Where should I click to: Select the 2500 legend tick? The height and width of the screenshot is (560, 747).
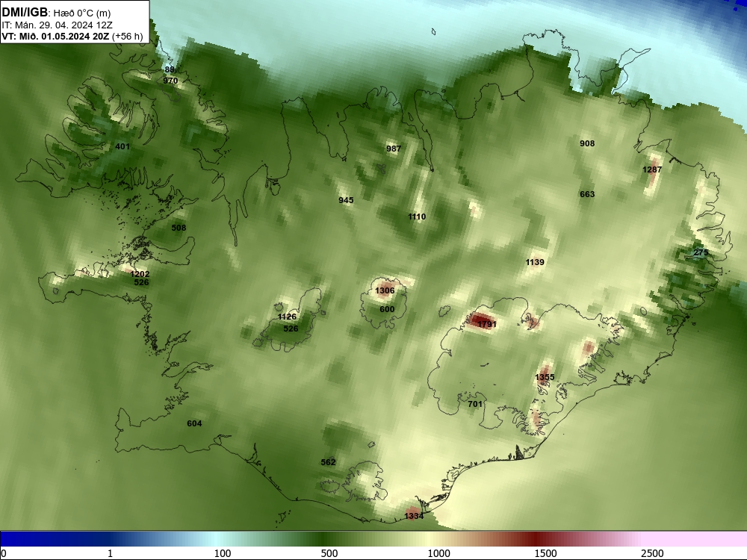[x=652, y=553]
